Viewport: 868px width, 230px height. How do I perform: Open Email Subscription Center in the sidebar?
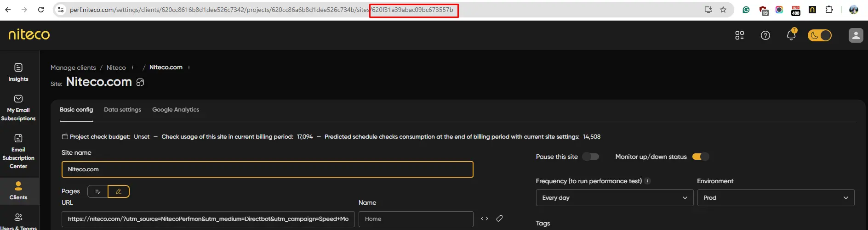point(18,151)
